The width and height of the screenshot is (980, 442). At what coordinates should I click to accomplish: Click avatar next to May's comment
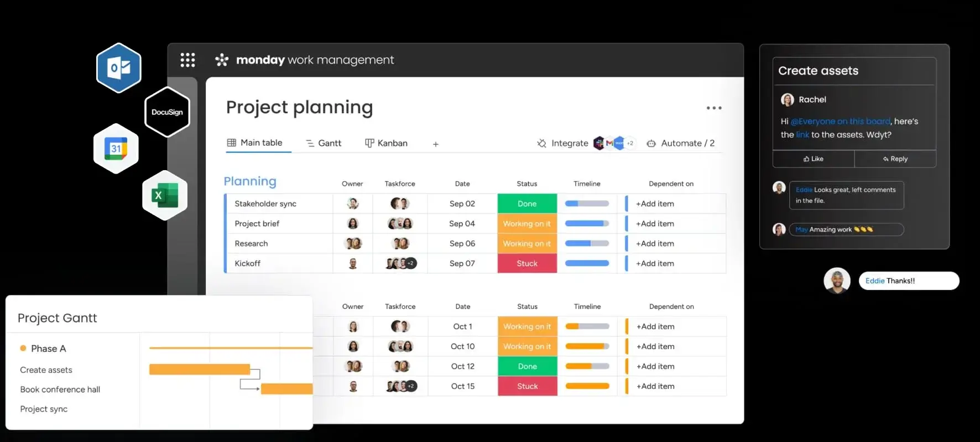(779, 229)
